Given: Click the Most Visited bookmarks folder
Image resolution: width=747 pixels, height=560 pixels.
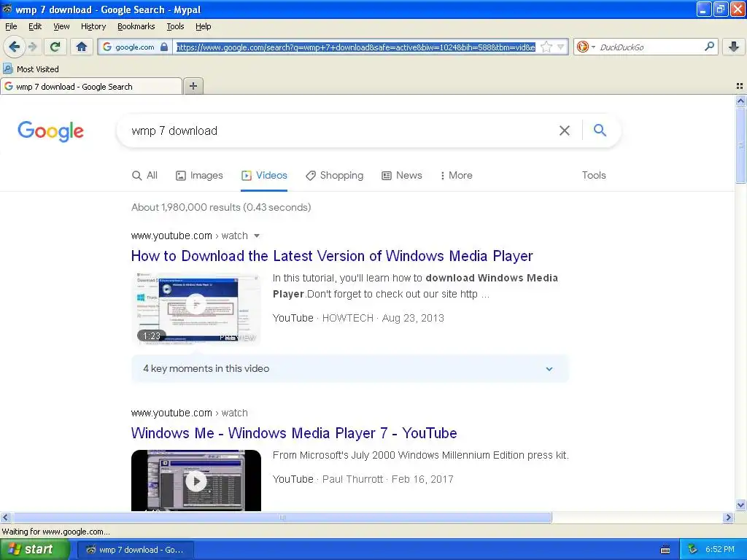Looking at the screenshot, I should pos(31,69).
